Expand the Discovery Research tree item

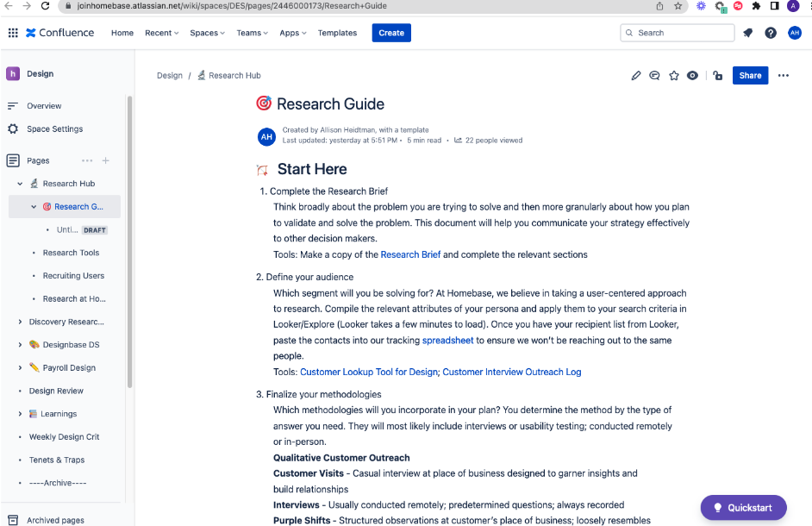click(20, 322)
